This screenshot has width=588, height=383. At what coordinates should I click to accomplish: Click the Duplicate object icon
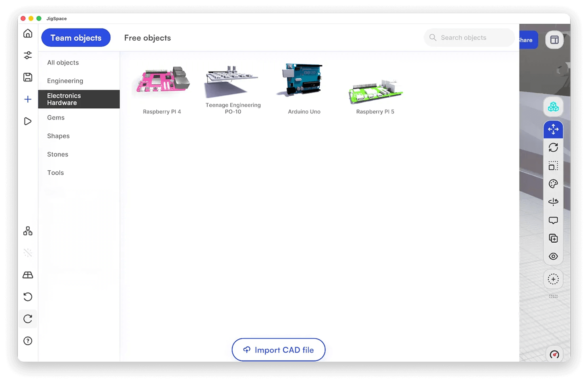click(553, 238)
